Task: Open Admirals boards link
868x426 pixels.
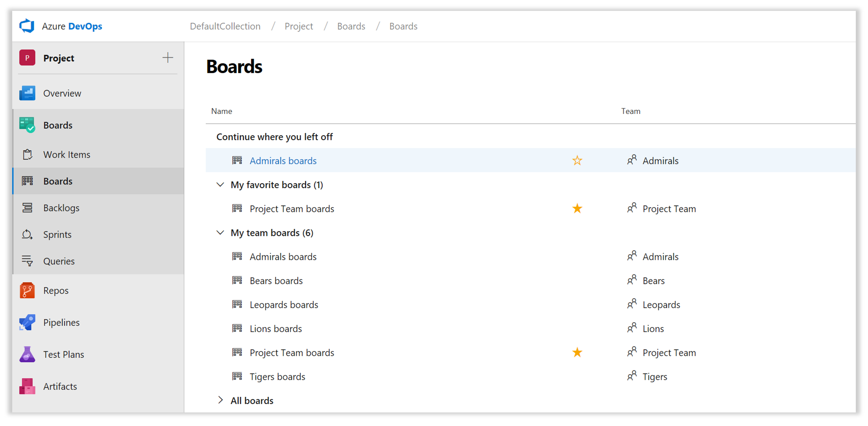Action: [282, 161]
